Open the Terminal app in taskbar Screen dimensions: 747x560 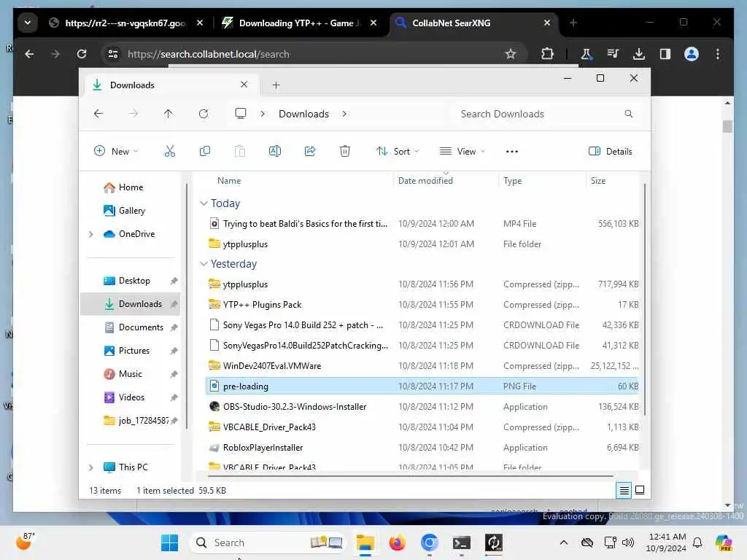tap(461, 542)
